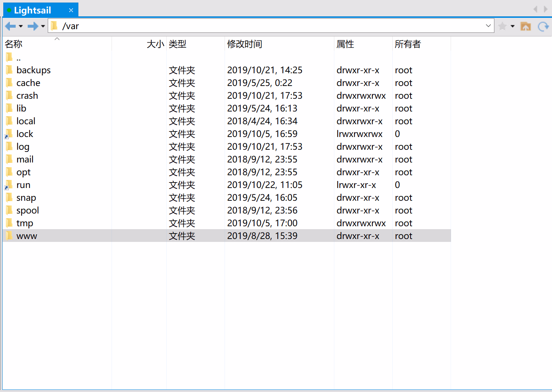Viewport: 552px width, 392px height.
Task: Click the forward navigation arrow
Action: pos(33,26)
